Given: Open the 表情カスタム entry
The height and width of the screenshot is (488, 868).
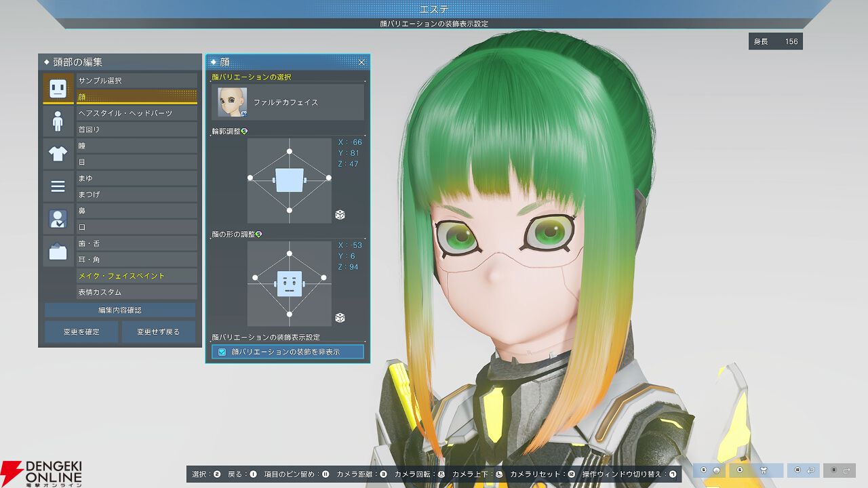Looking at the screenshot, I should pyautogui.click(x=136, y=292).
